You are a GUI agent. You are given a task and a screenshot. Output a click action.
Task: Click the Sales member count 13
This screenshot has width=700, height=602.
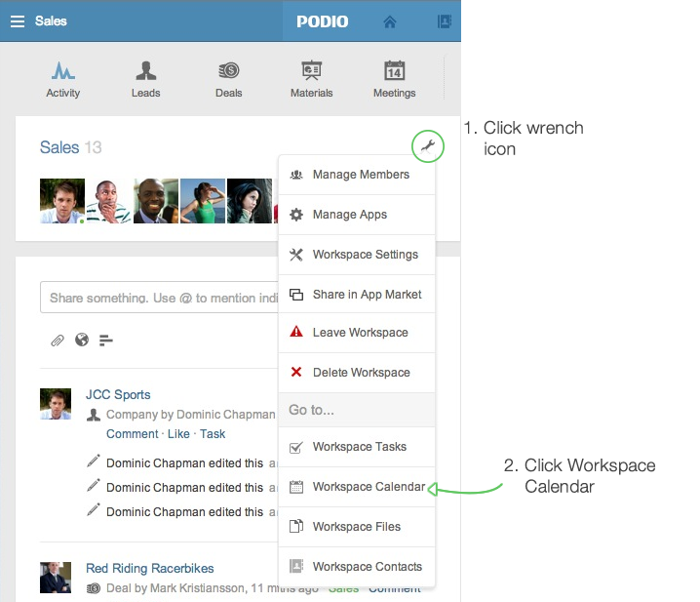tap(94, 147)
